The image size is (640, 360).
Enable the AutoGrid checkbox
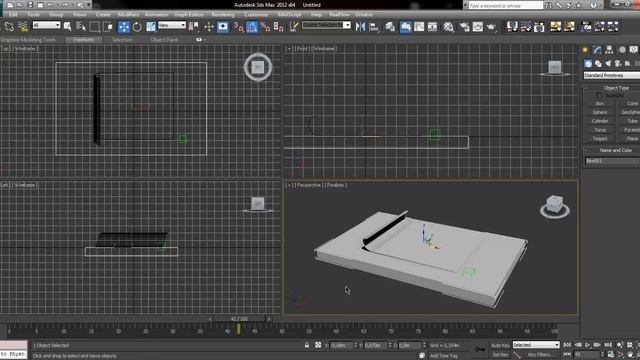pyautogui.click(x=599, y=96)
